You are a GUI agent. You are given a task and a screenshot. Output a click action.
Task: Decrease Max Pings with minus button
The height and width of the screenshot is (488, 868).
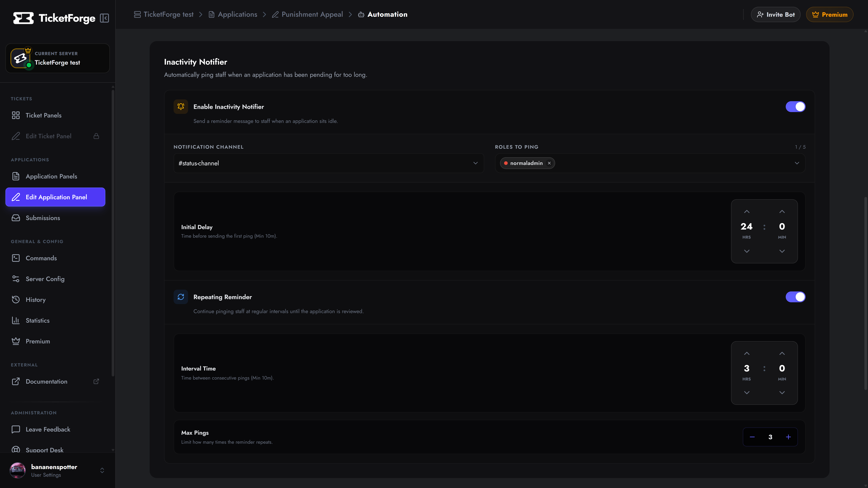(x=752, y=437)
